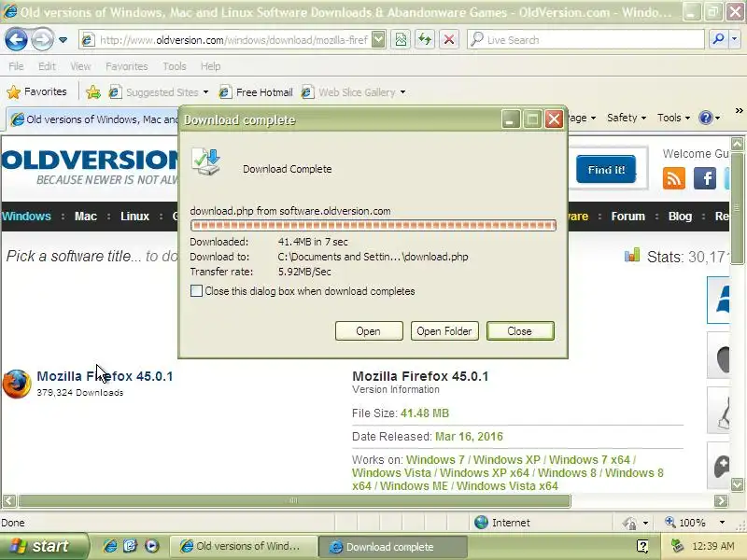Click the Windows 7 compatibility link

point(435,460)
